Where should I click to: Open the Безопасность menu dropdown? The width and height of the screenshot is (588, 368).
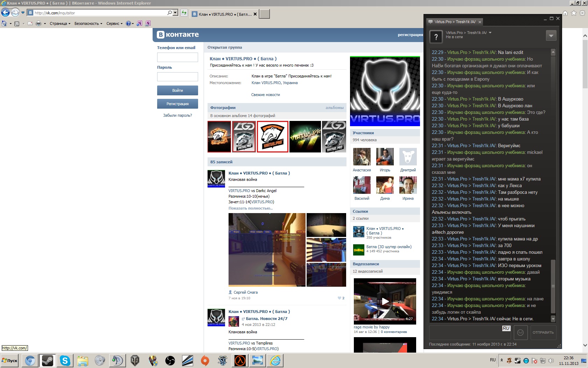pyautogui.click(x=88, y=23)
